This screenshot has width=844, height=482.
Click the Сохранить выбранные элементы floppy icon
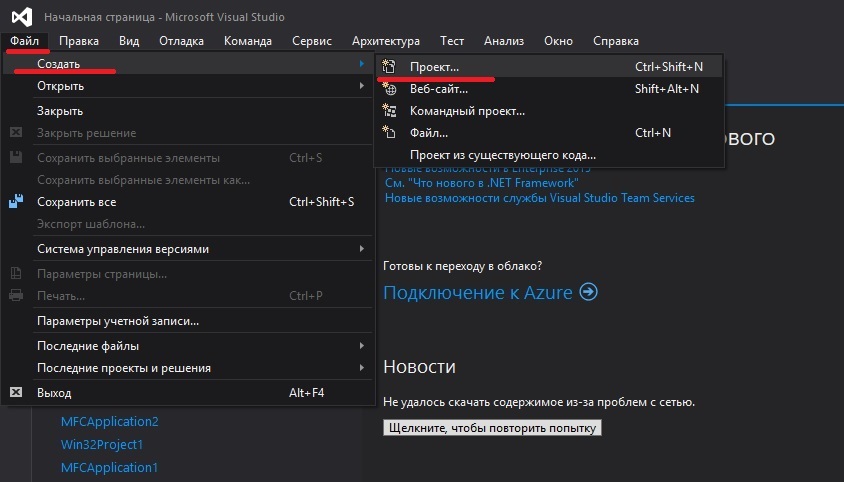tap(16, 157)
